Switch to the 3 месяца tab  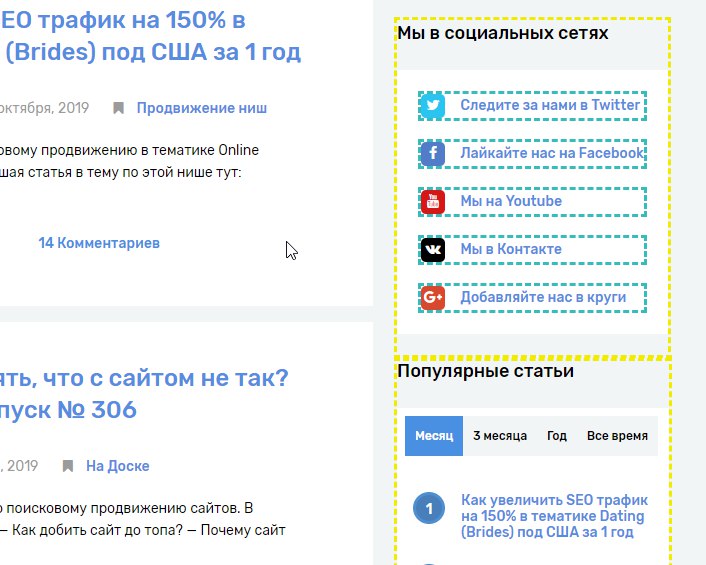pyautogui.click(x=500, y=436)
